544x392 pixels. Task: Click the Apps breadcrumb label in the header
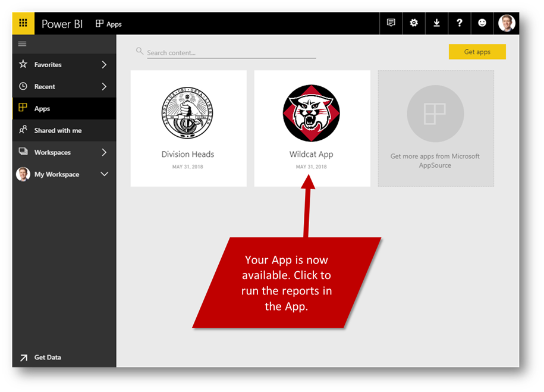[114, 24]
